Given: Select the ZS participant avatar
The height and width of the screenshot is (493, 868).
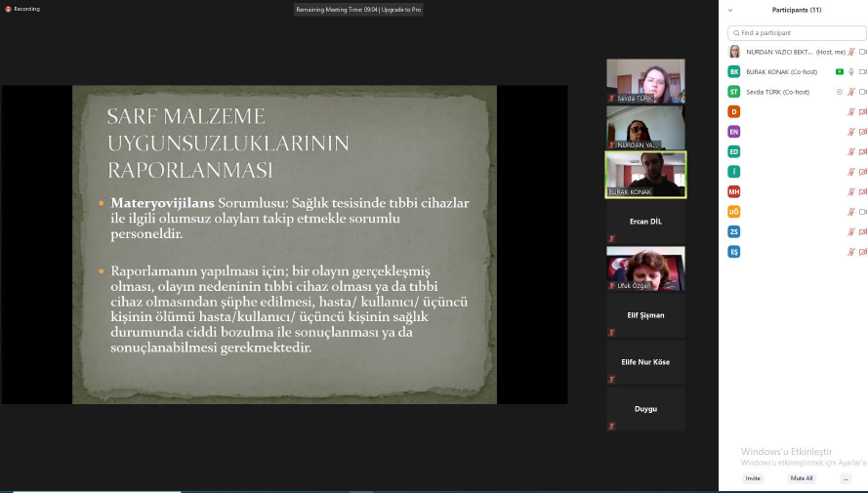Looking at the screenshot, I should pyautogui.click(x=734, y=231).
